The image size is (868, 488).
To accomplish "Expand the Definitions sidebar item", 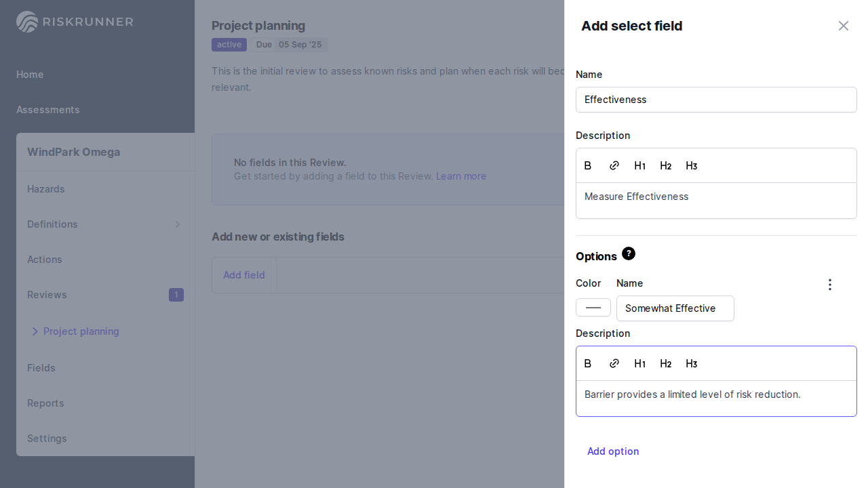I will pyautogui.click(x=177, y=224).
